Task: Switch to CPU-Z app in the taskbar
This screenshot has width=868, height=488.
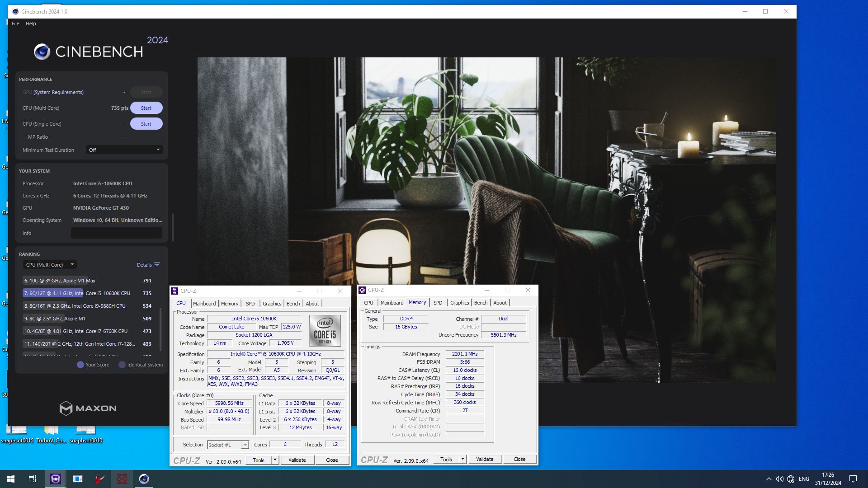Action: 55,479
